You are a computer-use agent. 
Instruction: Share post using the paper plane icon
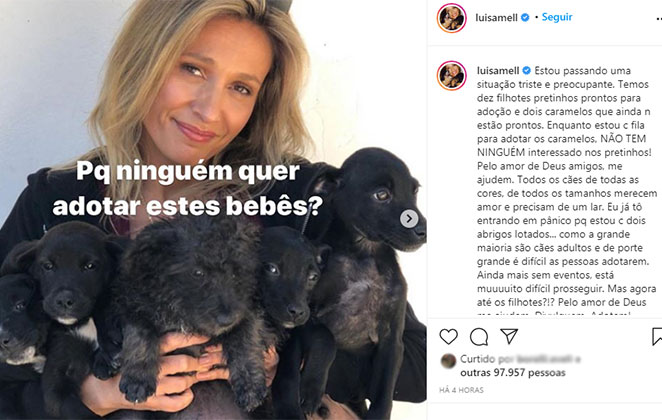click(x=509, y=336)
